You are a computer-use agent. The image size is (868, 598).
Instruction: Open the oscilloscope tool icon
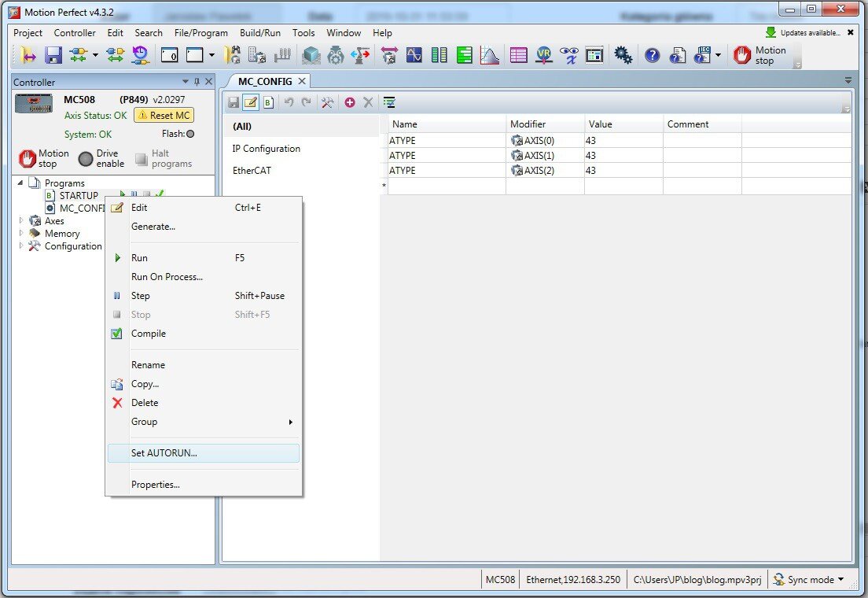tap(414, 55)
